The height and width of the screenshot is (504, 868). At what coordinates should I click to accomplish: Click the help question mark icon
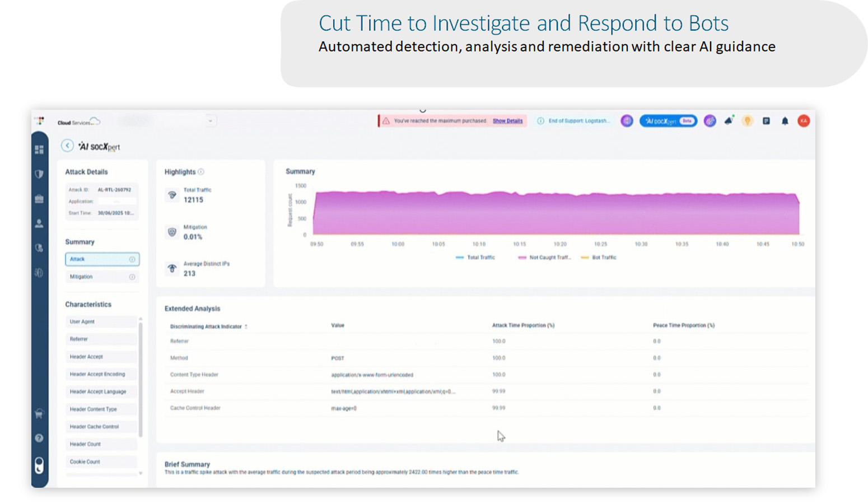pos(39,438)
